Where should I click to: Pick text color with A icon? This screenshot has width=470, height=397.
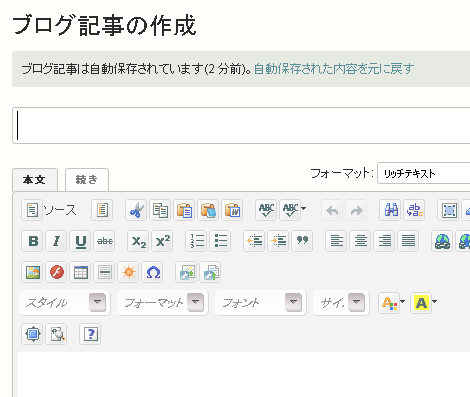[x=389, y=303]
